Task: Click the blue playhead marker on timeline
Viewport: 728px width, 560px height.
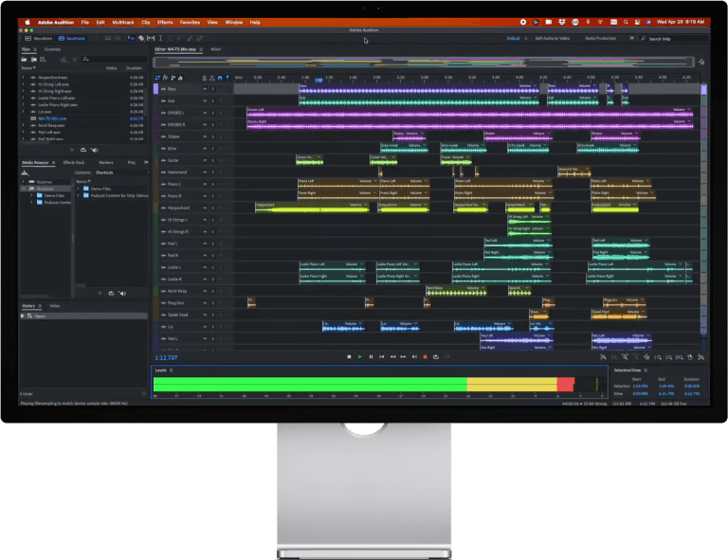Action: click(318, 80)
